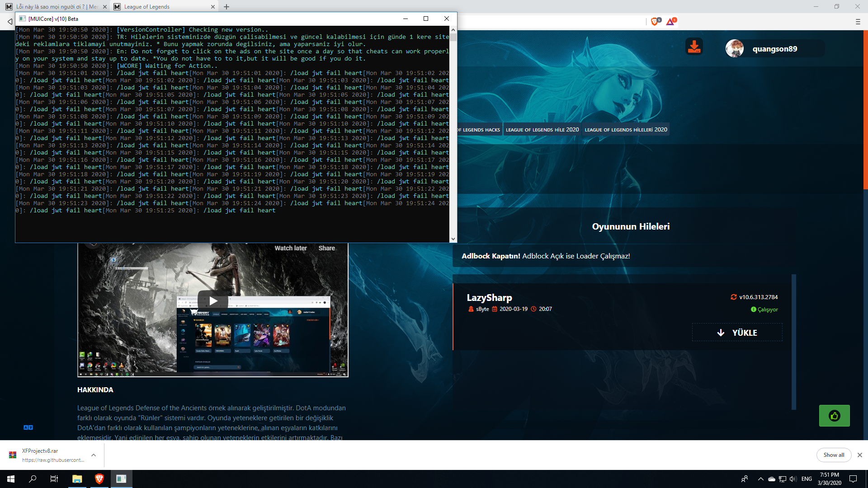The image size is (868, 488).
Task: Click the orange download icon in site header
Action: pos(694,47)
